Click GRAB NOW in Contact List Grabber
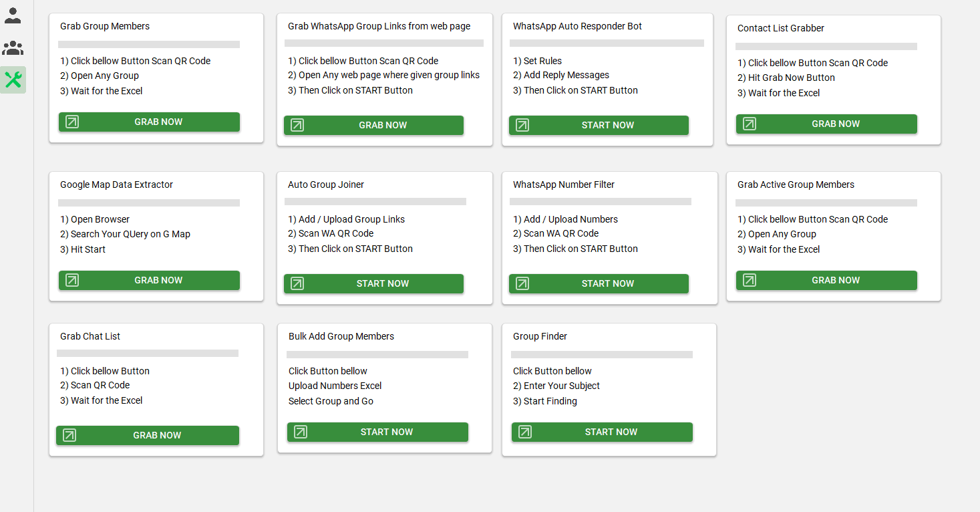Image resolution: width=980 pixels, height=512 pixels. [826, 124]
